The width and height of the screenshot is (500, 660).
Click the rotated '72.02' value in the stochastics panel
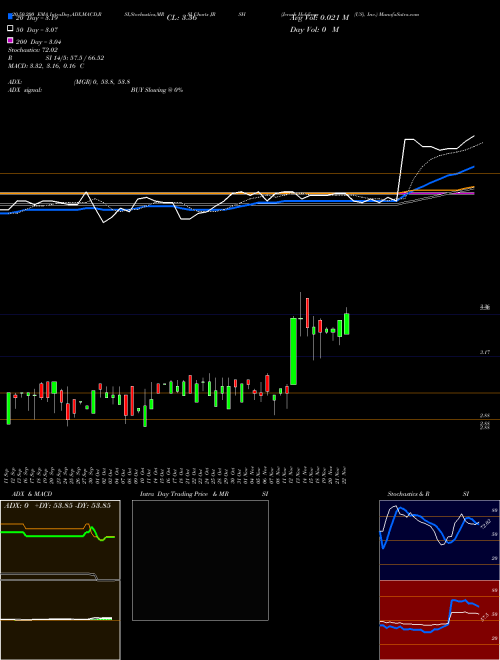click(484, 525)
